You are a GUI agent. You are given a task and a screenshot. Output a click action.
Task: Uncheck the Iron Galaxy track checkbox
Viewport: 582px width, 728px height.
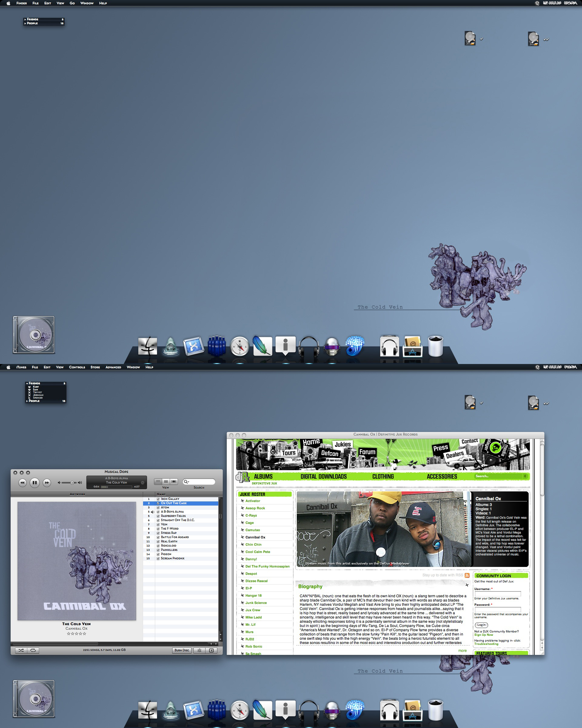(158, 499)
